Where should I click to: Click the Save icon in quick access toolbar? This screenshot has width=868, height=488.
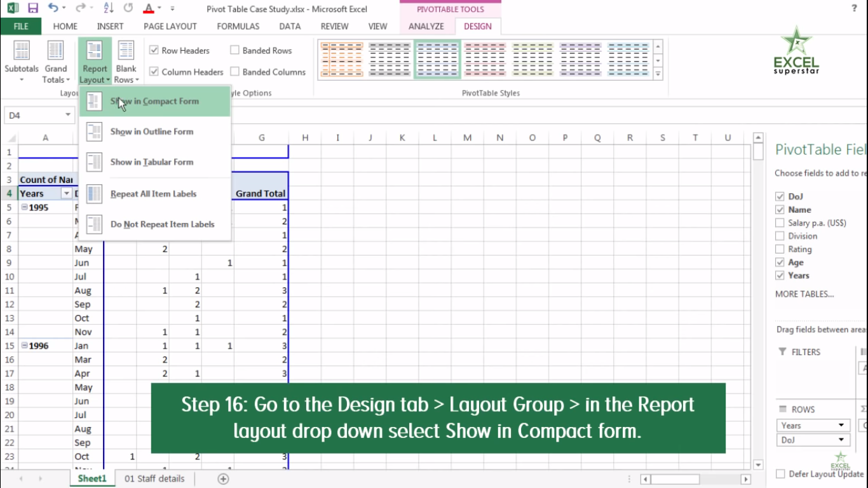click(x=32, y=8)
